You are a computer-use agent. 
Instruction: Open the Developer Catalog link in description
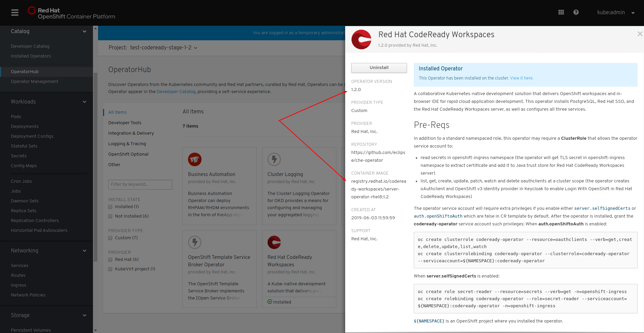coord(176,92)
